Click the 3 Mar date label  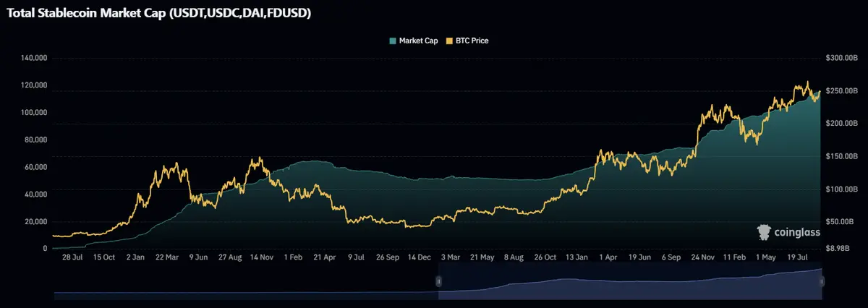450,257
